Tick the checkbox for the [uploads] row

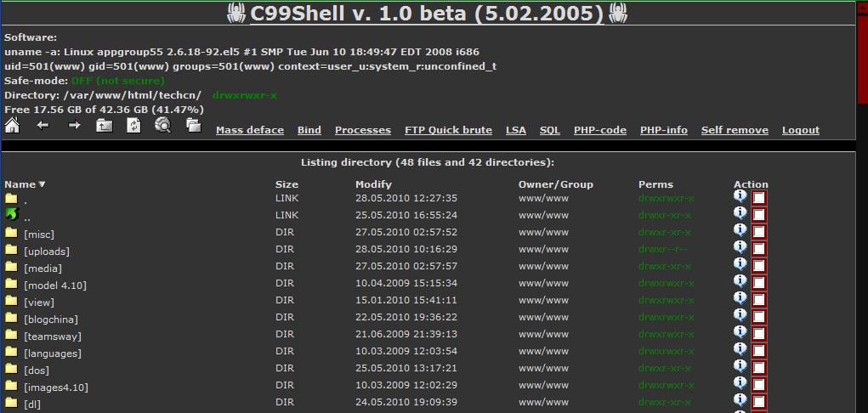pyautogui.click(x=758, y=249)
